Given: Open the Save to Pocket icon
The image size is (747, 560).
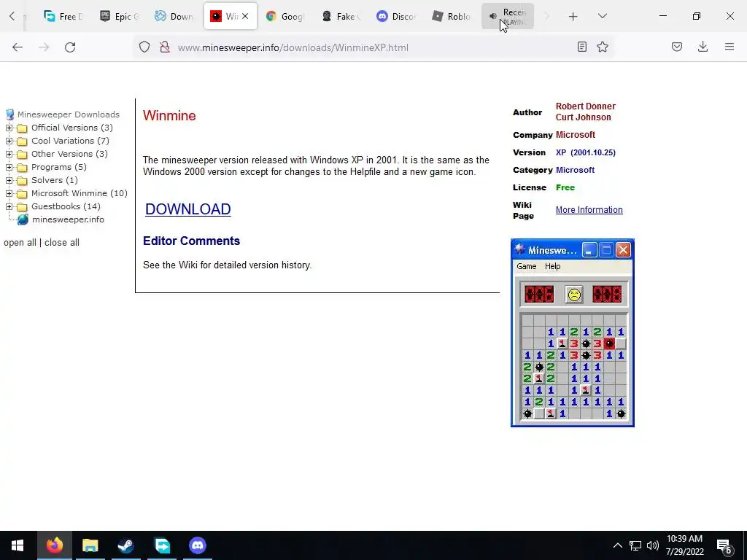Looking at the screenshot, I should click(x=677, y=47).
